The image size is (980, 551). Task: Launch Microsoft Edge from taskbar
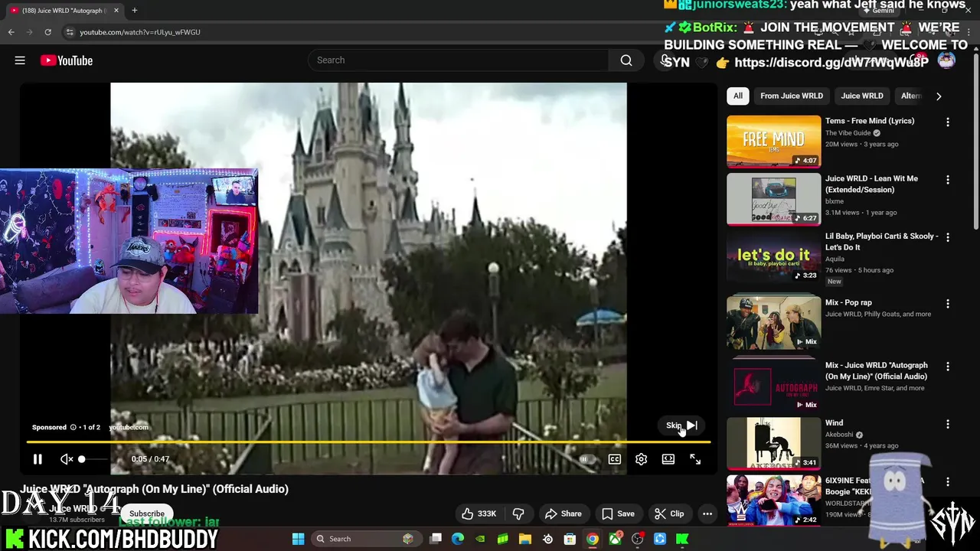[x=458, y=539]
